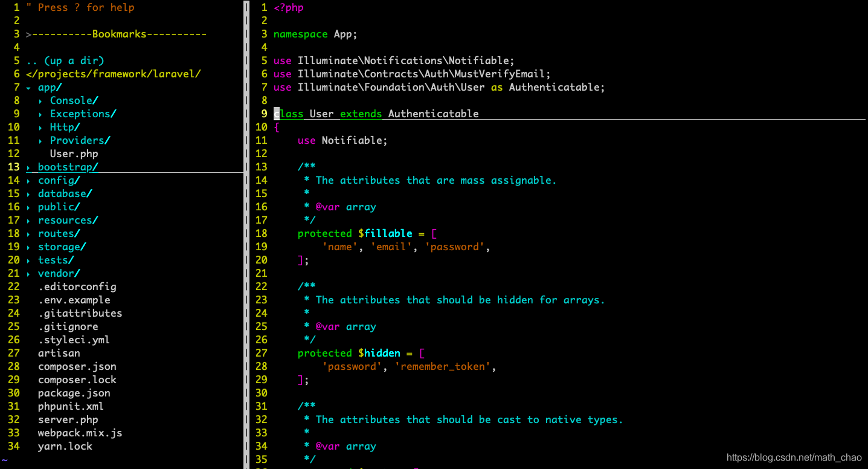
Task: Open the composer.lock file
Action: (x=77, y=380)
